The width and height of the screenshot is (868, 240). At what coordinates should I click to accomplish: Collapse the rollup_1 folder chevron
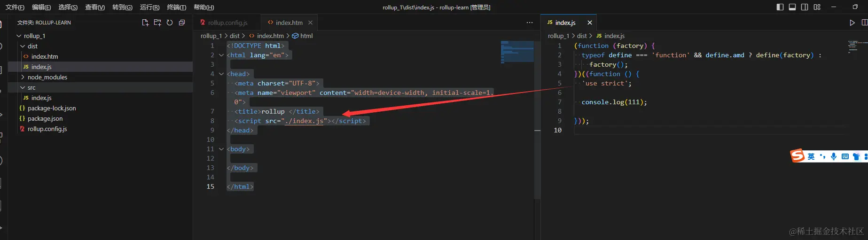click(x=19, y=36)
